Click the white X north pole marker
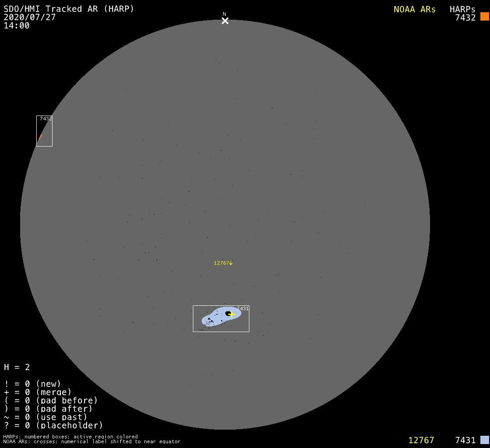The width and height of the screenshot is (490, 448). tap(225, 21)
